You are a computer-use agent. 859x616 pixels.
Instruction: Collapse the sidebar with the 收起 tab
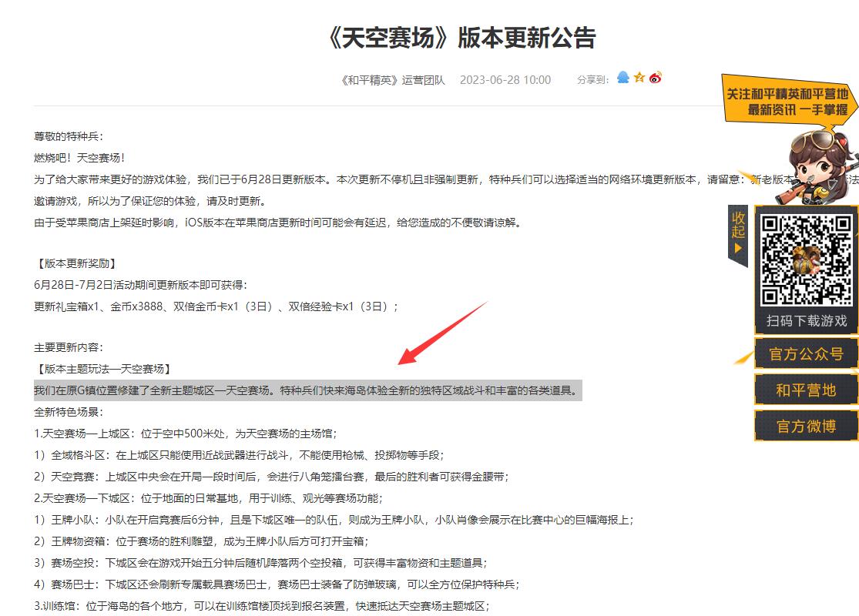click(738, 232)
